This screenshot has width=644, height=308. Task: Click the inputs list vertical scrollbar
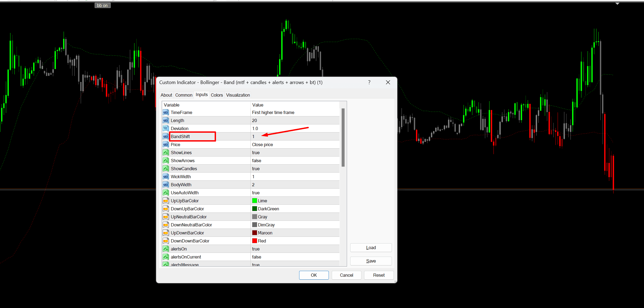click(343, 138)
